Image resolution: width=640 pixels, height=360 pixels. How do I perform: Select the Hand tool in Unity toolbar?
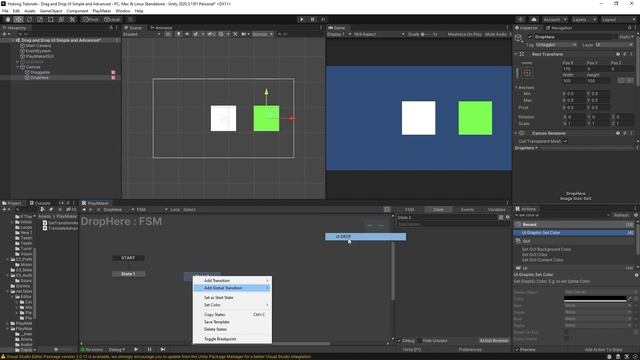8,19
